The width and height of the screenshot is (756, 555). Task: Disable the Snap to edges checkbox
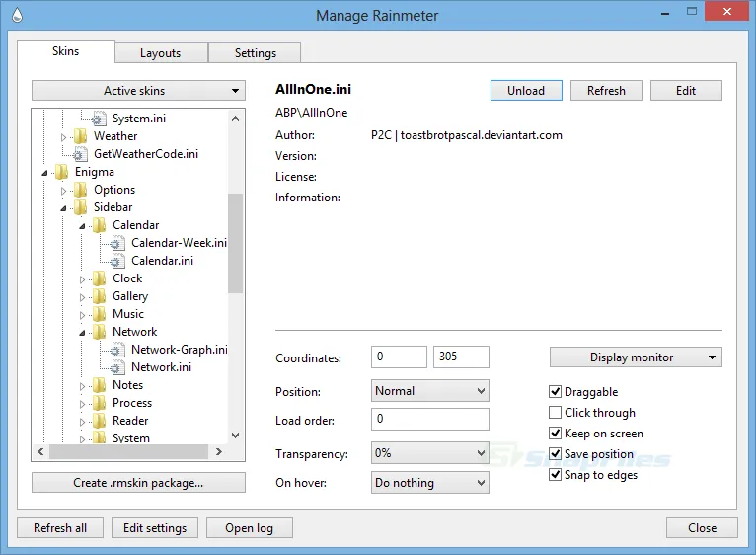tap(555, 474)
